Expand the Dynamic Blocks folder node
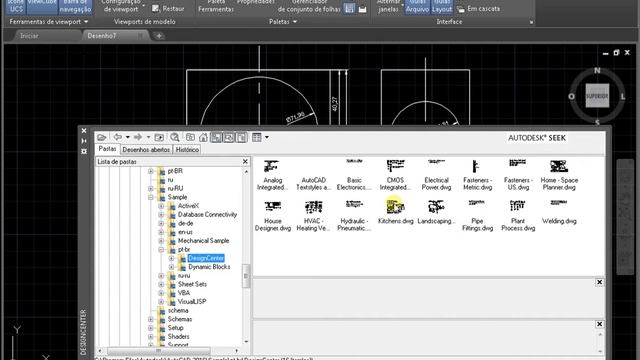The height and width of the screenshot is (360, 640). 171,267
